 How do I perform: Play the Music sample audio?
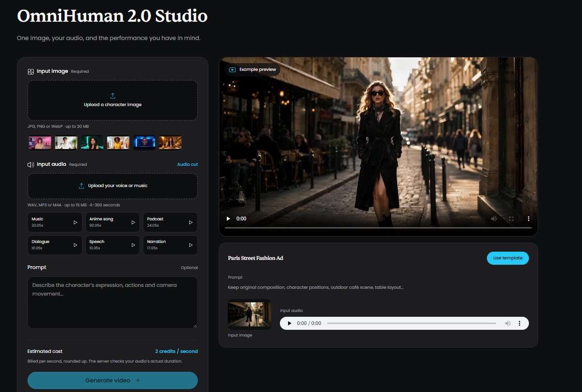pos(75,222)
